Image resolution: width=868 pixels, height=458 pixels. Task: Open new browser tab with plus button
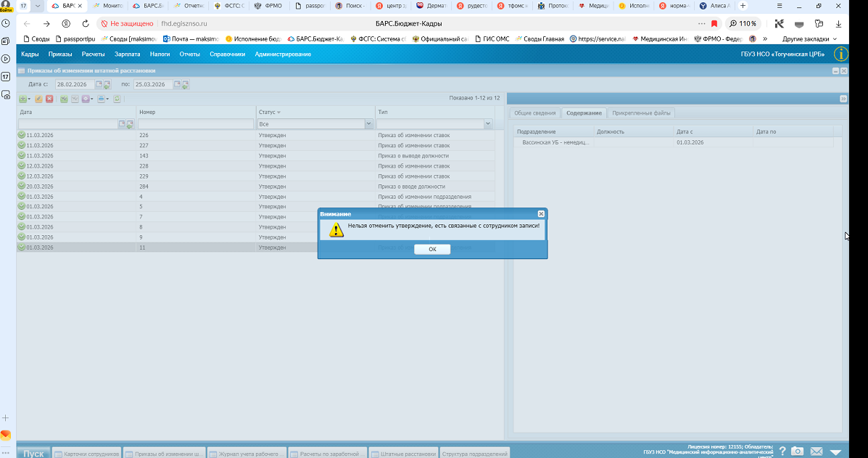[x=743, y=6]
